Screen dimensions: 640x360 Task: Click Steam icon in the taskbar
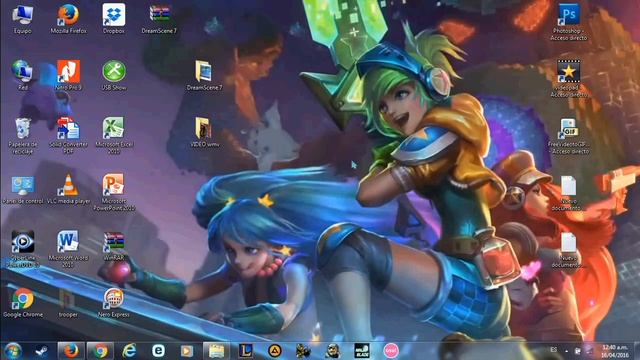[41, 351]
